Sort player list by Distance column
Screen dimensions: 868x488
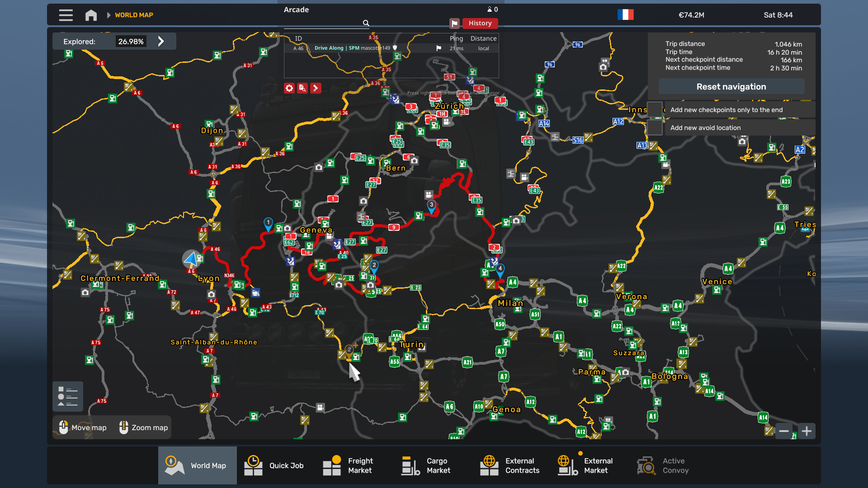483,38
